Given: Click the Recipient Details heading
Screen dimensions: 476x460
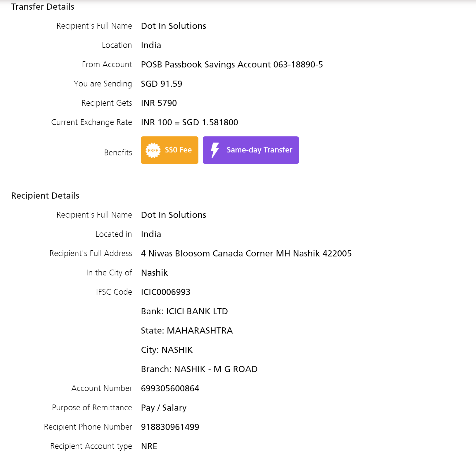Looking at the screenshot, I should pos(45,195).
